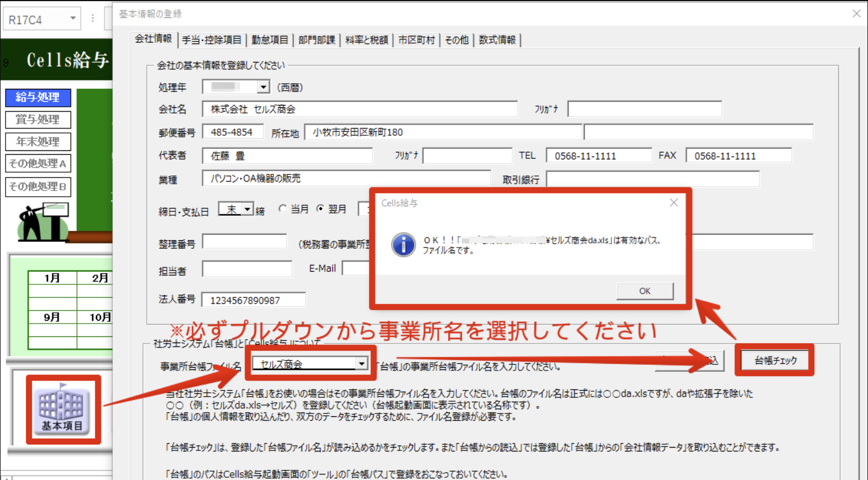This screenshot has height=480, width=868.
Task: Click the 法人番号 text field
Action: [254, 301]
